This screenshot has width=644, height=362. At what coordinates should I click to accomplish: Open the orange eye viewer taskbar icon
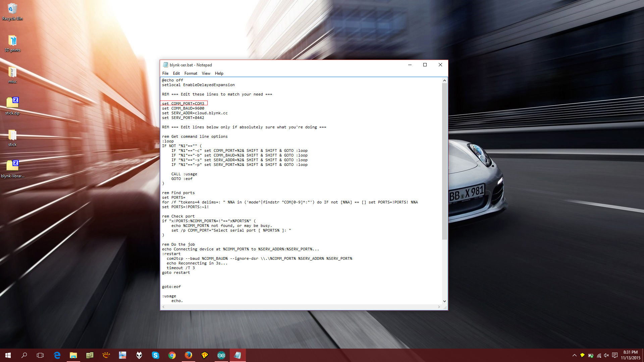tap(106, 355)
